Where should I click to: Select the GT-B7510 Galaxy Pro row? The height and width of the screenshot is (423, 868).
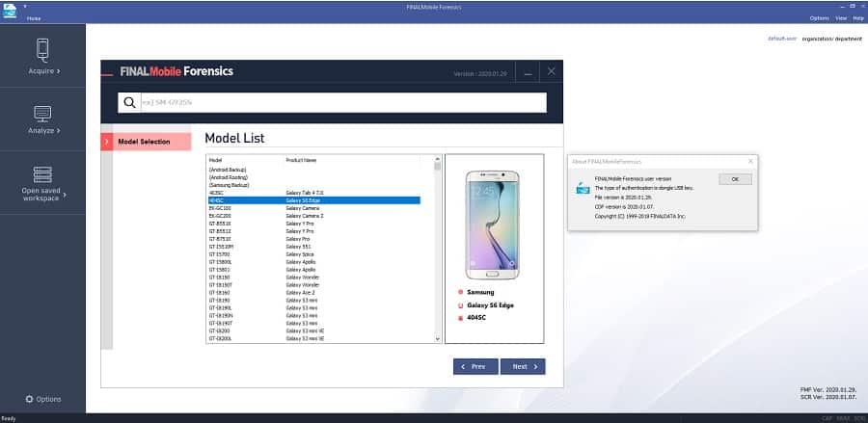click(313, 239)
